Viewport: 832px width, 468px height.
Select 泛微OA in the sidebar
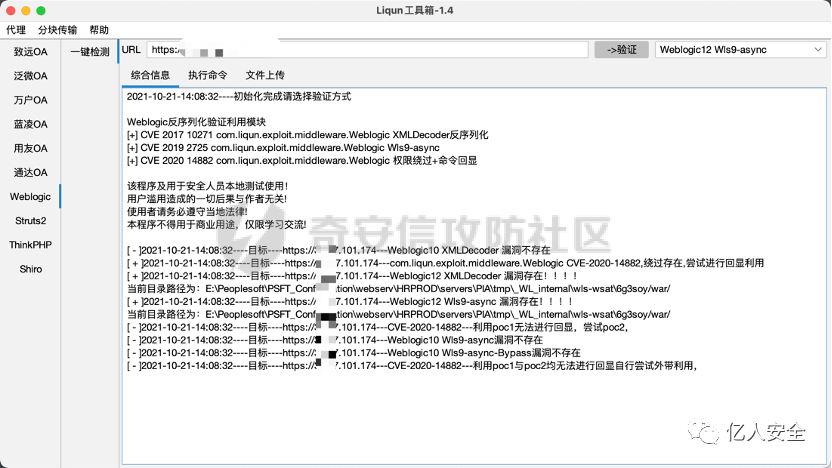[x=30, y=76]
